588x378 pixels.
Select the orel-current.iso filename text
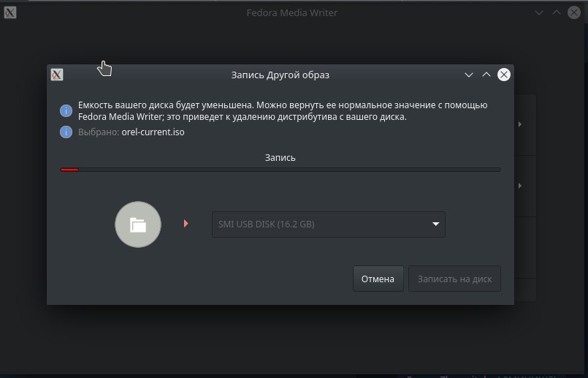pyautogui.click(x=153, y=132)
